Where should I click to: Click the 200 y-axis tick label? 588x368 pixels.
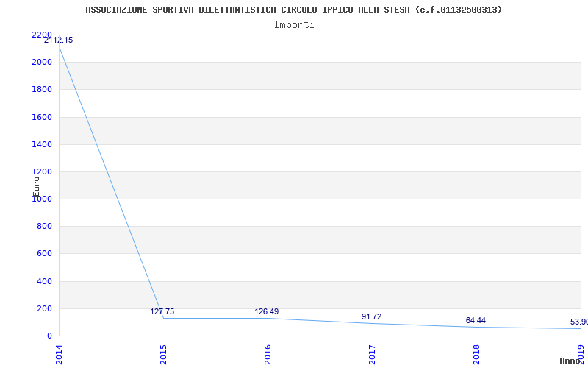(x=44, y=308)
